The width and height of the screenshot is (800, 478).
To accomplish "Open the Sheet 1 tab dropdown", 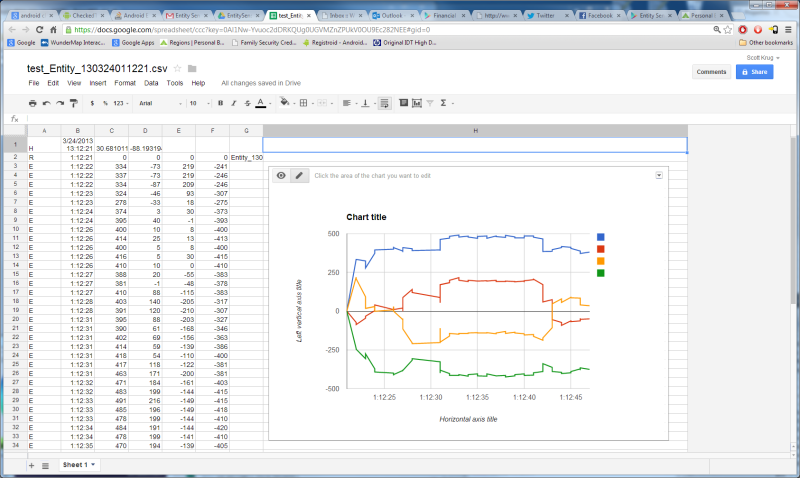I will tap(93, 464).
